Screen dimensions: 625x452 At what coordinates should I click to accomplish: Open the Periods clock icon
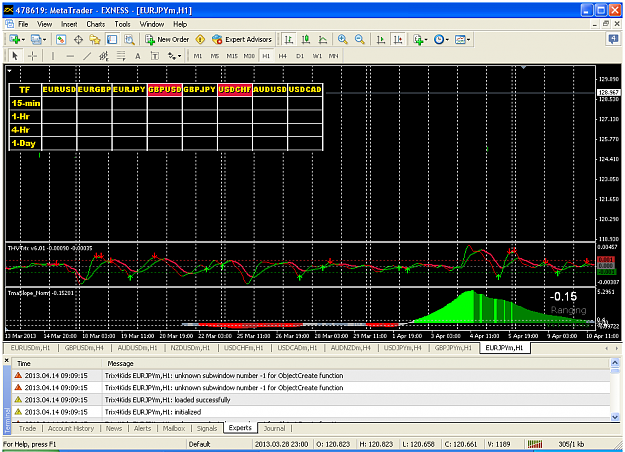point(439,39)
